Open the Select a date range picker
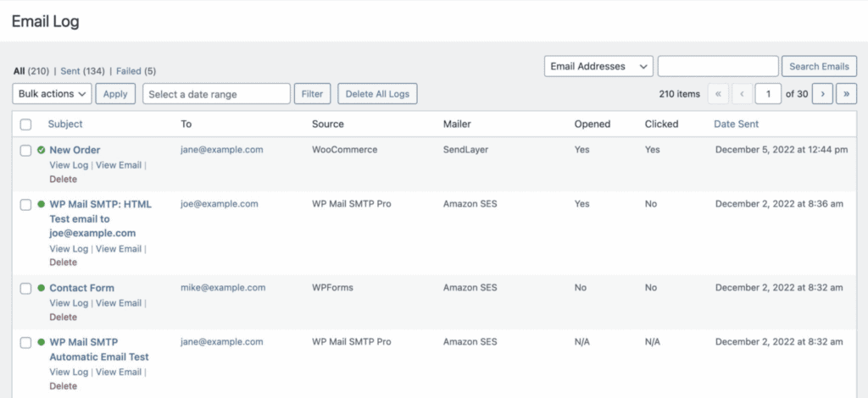 tap(216, 94)
